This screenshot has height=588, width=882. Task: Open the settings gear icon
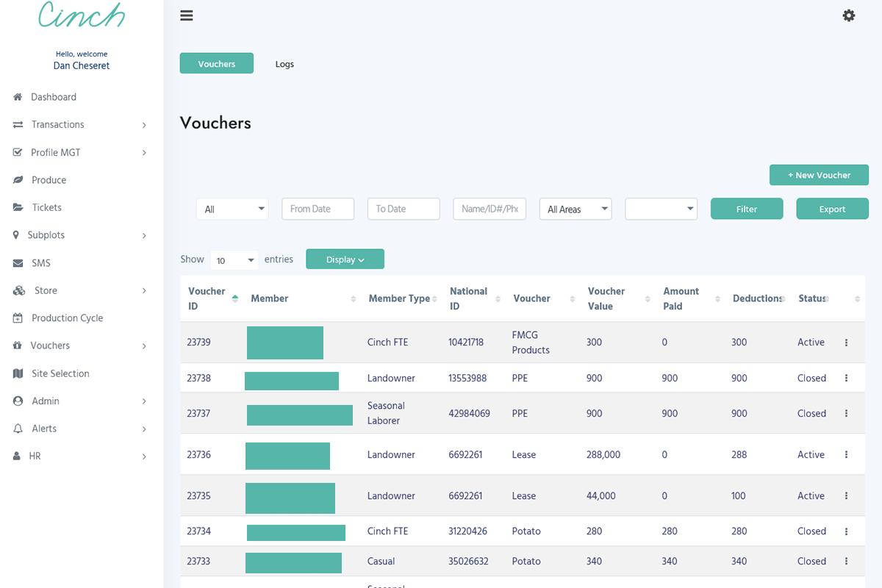click(x=849, y=15)
